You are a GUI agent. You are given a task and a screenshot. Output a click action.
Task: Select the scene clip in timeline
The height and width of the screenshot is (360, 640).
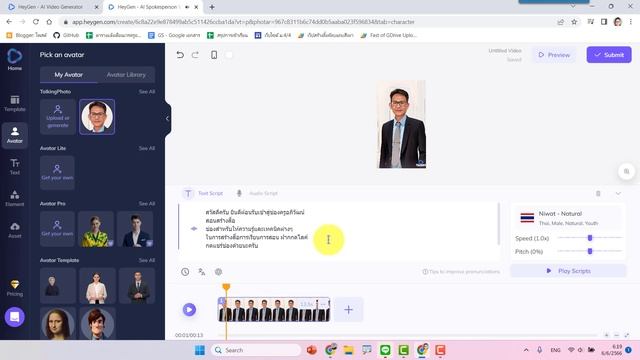point(274,310)
